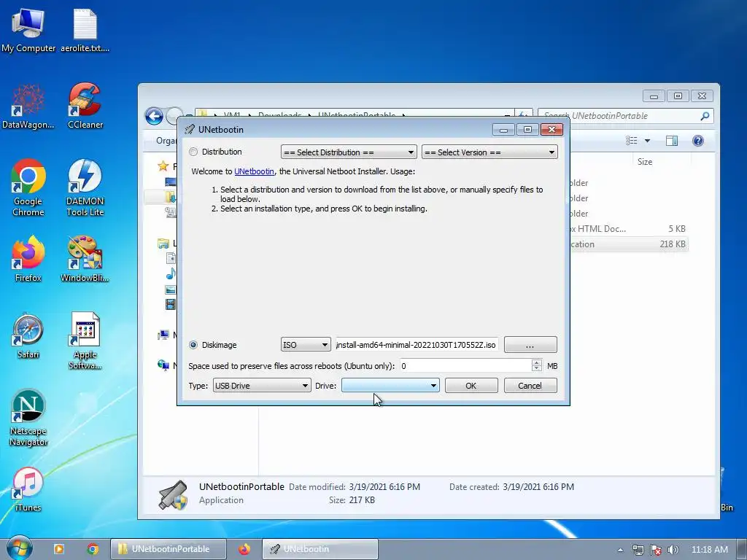Open the UNetbootin hyperlink
Viewport: 747px width, 560px height.
click(x=254, y=171)
